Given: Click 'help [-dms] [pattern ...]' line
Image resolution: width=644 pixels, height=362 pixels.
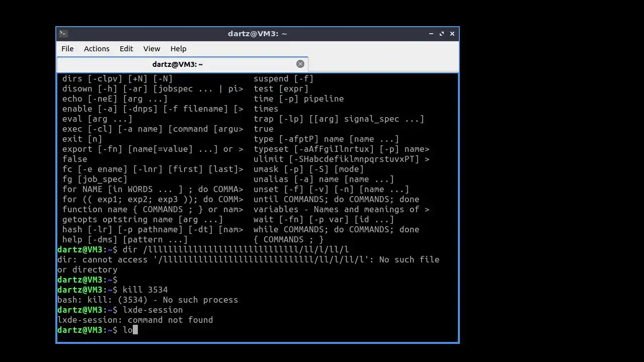Looking at the screenshot, I should [x=125, y=239].
